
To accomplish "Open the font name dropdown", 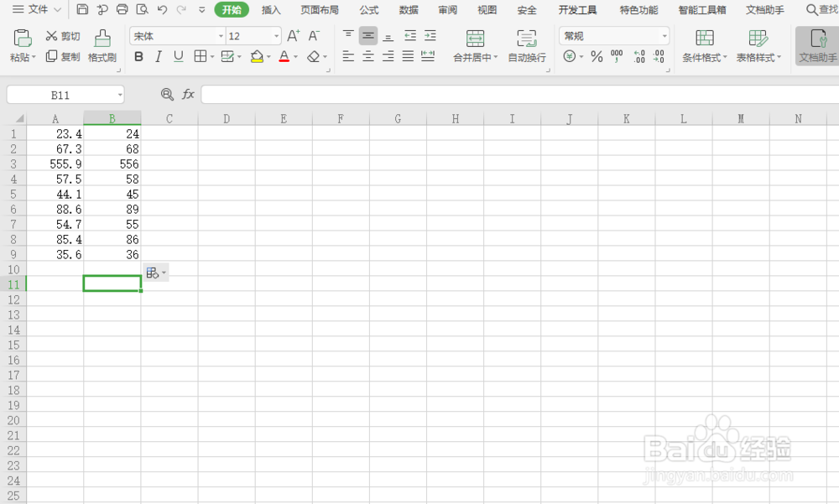I will 221,36.
